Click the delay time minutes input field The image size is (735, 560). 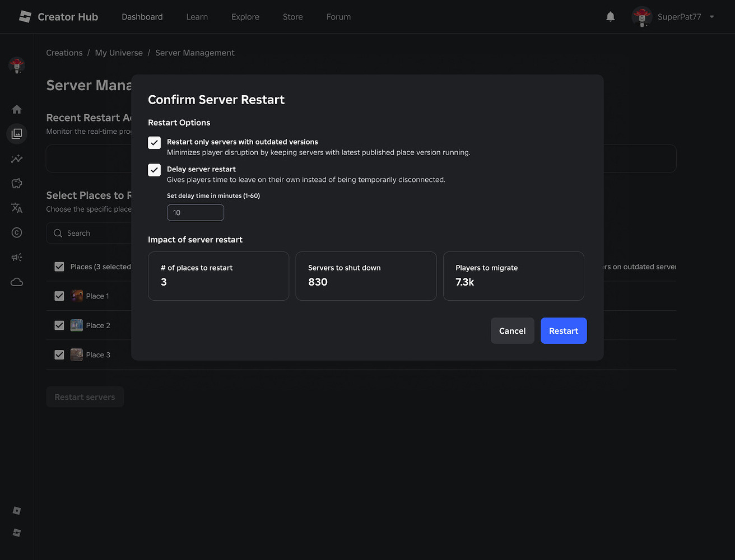[x=195, y=212]
